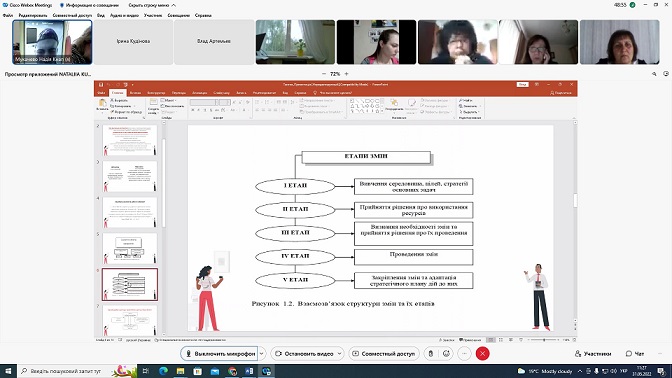Select slide 5 thumbnail

coord(130,249)
